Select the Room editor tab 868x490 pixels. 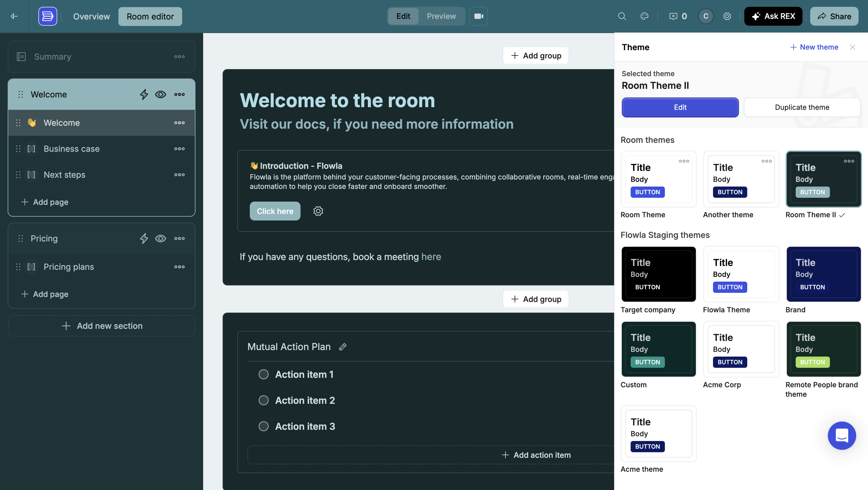pyautogui.click(x=150, y=16)
